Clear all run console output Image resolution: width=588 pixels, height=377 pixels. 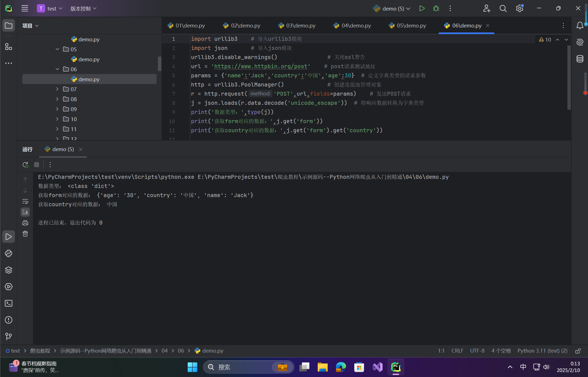pos(25,234)
